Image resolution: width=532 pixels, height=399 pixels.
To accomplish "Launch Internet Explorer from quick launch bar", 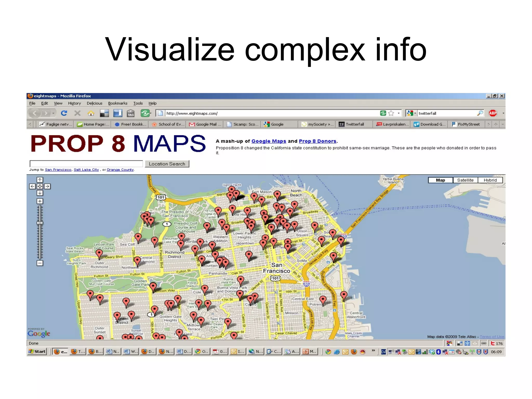I will 337,352.
